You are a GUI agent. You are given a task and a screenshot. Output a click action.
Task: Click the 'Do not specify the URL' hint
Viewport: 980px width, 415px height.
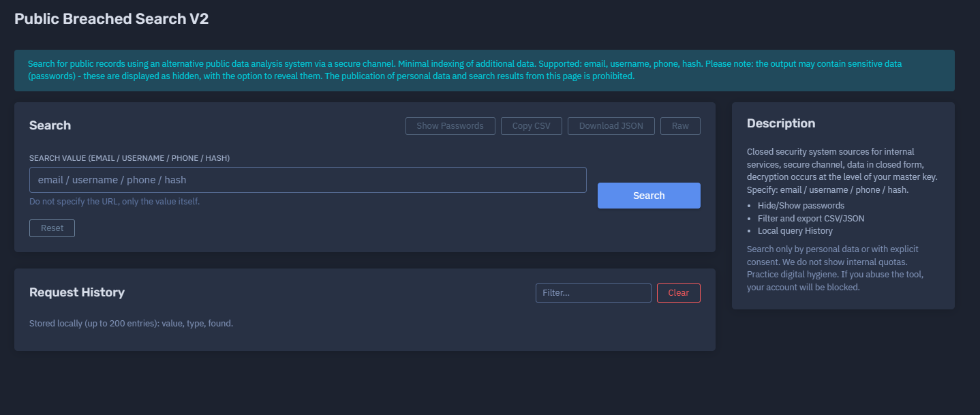tap(114, 202)
